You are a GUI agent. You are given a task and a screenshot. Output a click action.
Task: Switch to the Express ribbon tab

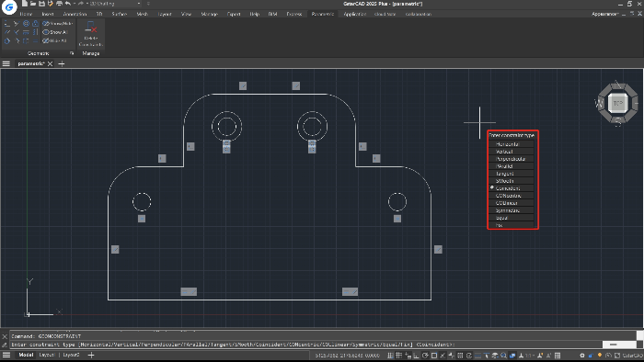tap(294, 14)
